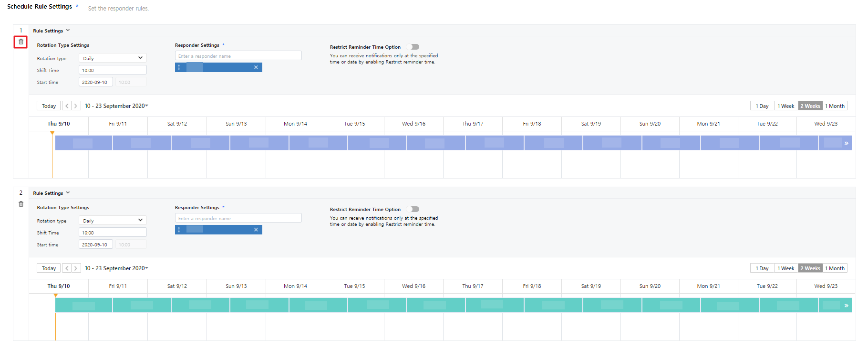Screen dimensions: 868x350
Task: Click the teal shift block on Thu 9/10
Action: click(x=83, y=305)
